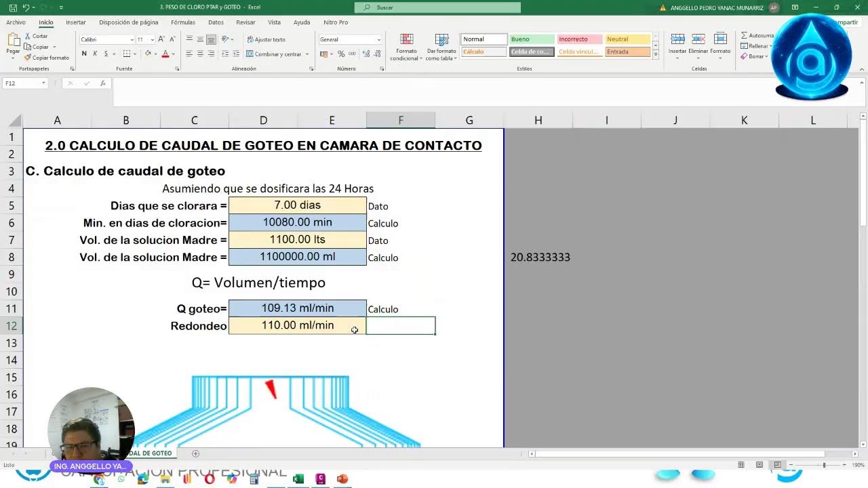
Task: Apply the Incorrecto red cell style
Action: [x=579, y=39]
